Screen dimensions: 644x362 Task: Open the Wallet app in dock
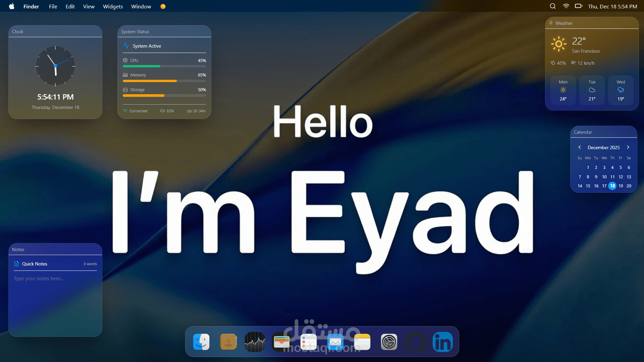(x=282, y=342)
